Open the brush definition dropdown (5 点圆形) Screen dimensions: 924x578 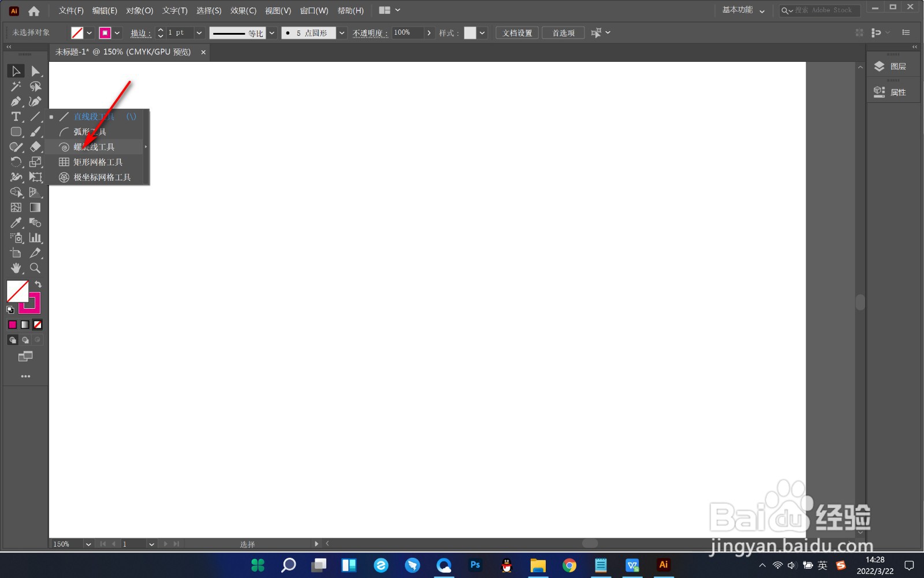pos(342,33)
